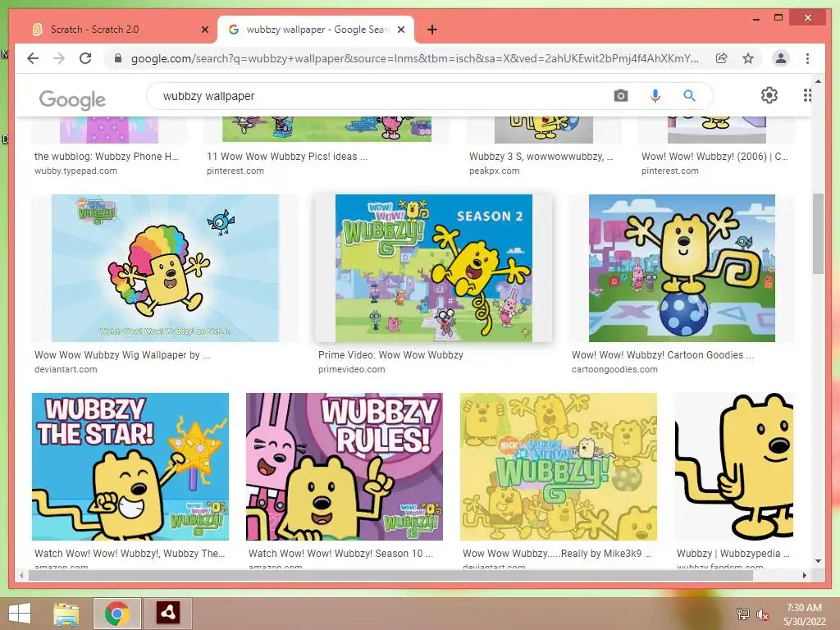Open the Wubbzy on blue ball image
Screen dimensions: 840x630
tap(682, 268)
